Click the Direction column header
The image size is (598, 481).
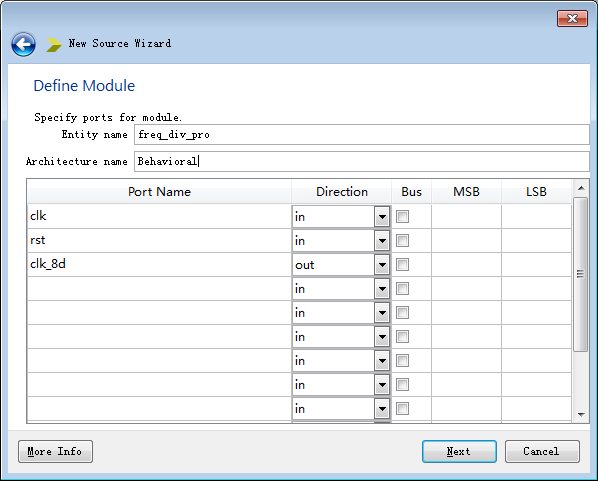(342, 191)
